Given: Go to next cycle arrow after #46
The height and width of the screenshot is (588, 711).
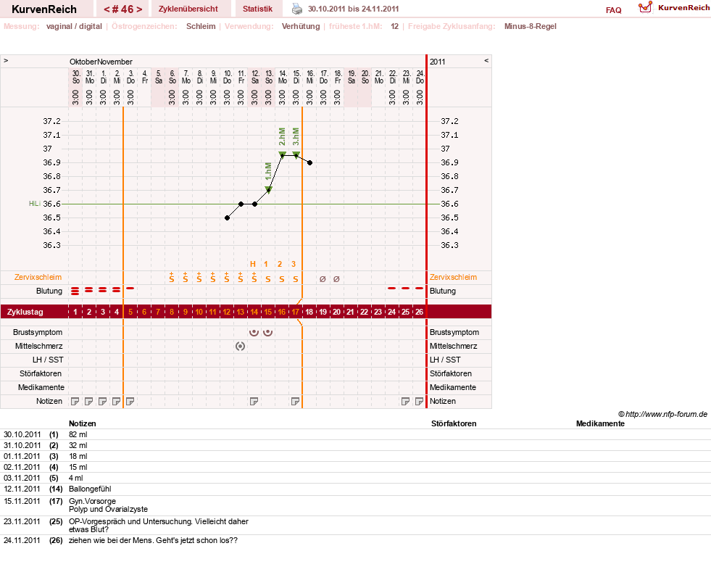Looking at the screenshot, I should 138,9.
